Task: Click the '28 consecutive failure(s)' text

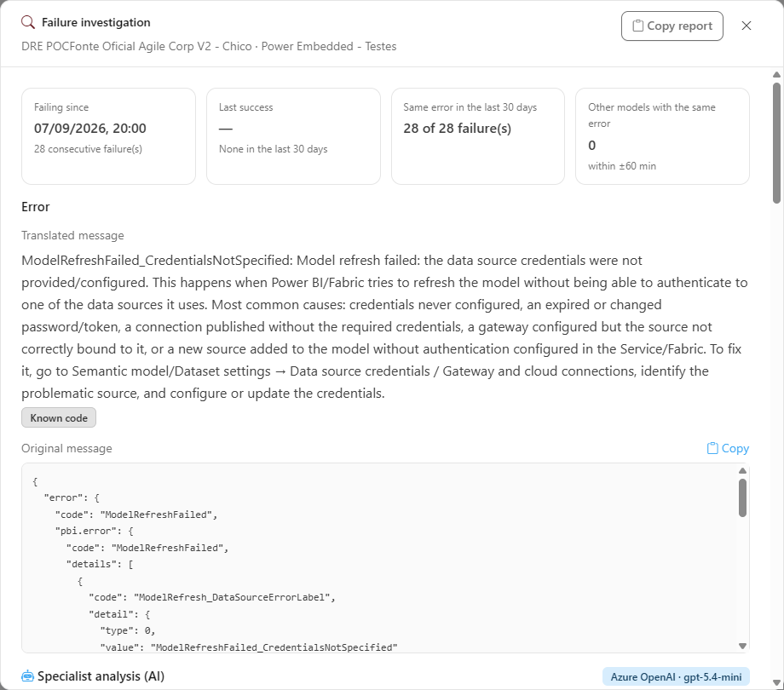Action: (88, 149)
